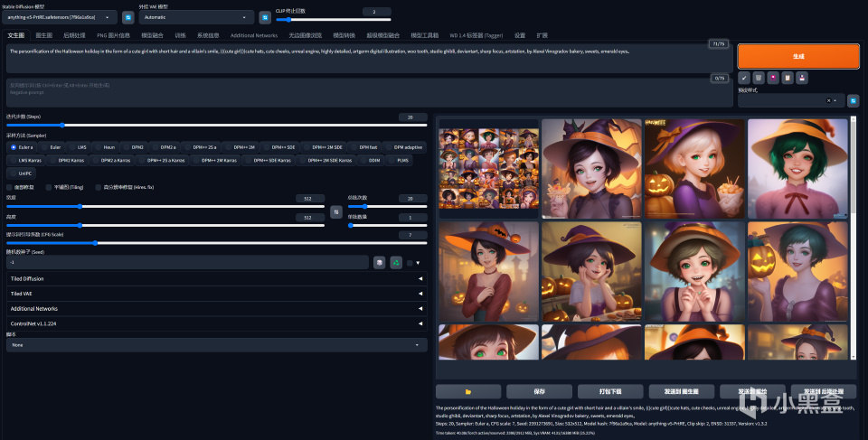Click into the negative prompt box
Viewport: 868px width, 440px height.
coord(369,92)
